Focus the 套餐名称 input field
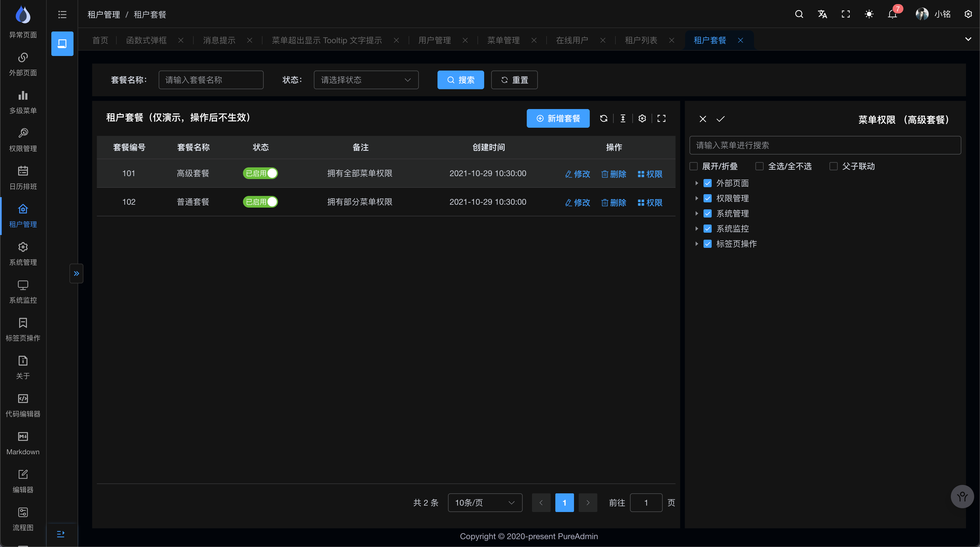Screen dimensions: 980x547 (211, 80)
